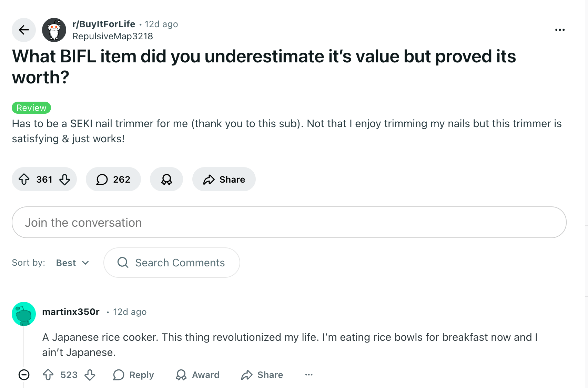Give an award to martinx350r's comment
Viewport: 588px width, 388px height.
[x=197, y=375]
